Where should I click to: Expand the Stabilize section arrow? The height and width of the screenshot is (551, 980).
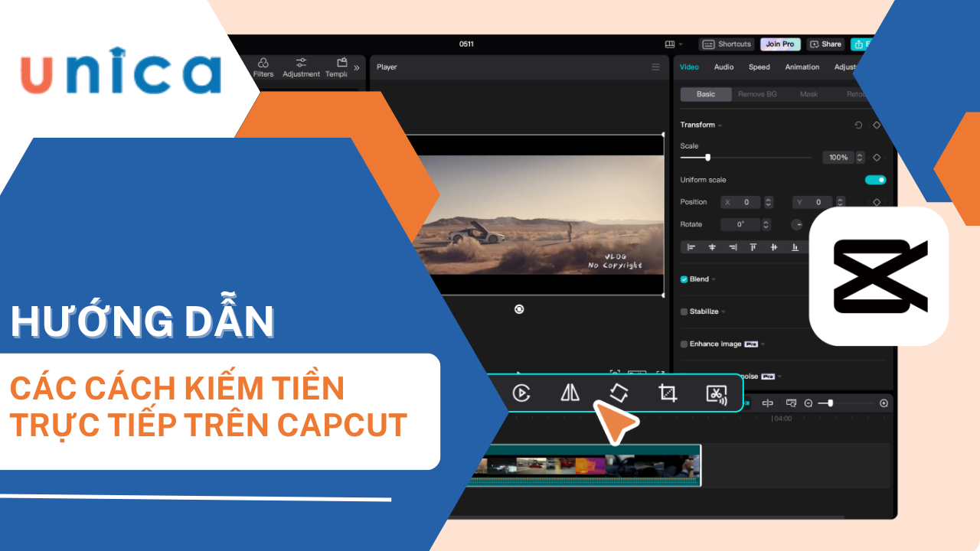pyautogui.click(x=724, y=312)
